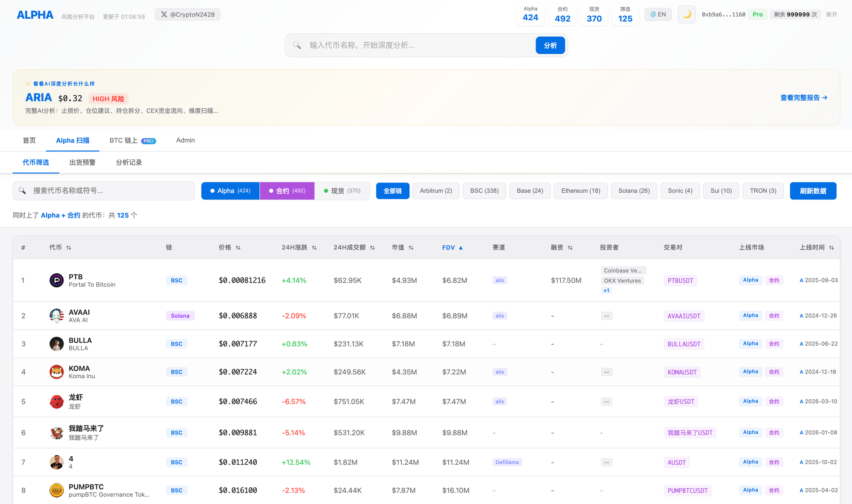This screenshot has height=504, width=852.
Task: Click the token 4 avatar
Action: point(56,462)
